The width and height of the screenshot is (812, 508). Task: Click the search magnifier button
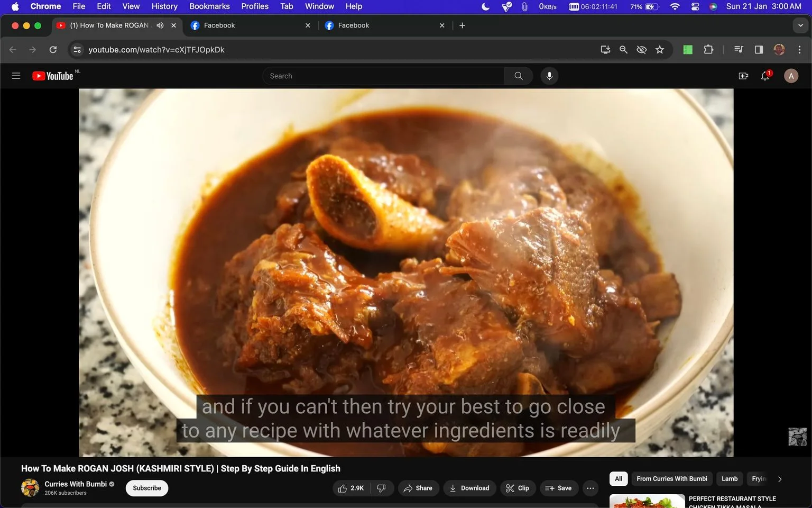[x=519, y=76]
